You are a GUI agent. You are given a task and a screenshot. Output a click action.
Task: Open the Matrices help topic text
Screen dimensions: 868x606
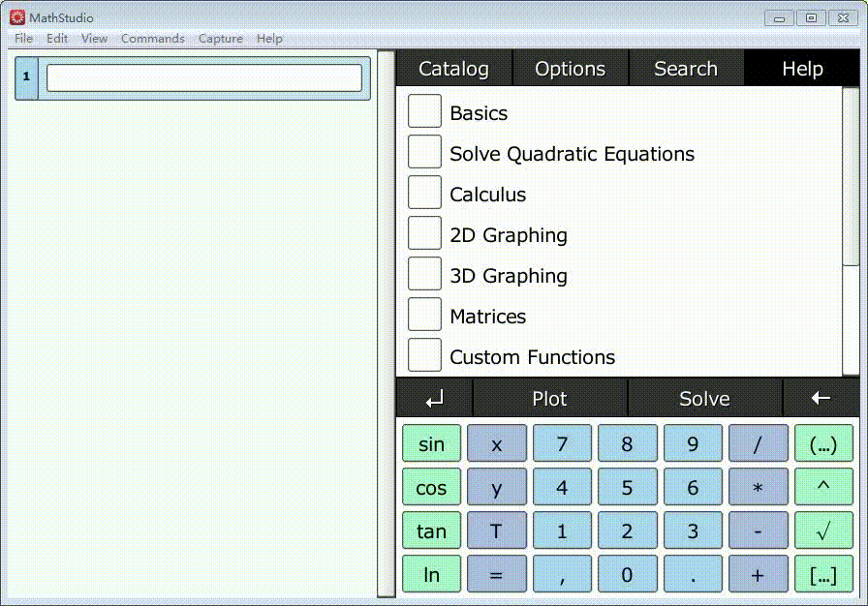[487, 317]
